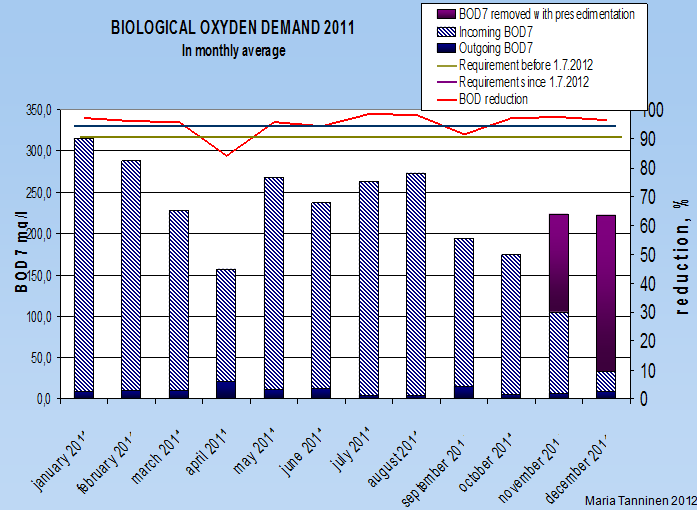Click the x-axis label 'february 201'
This screenshot has height=510, width=697.
(106, 462)
